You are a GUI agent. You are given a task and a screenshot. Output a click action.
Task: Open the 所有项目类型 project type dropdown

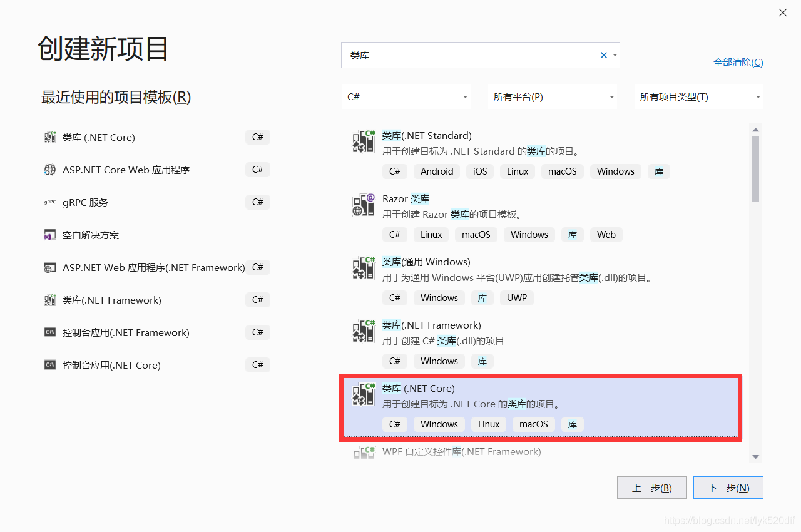(698, 97)
